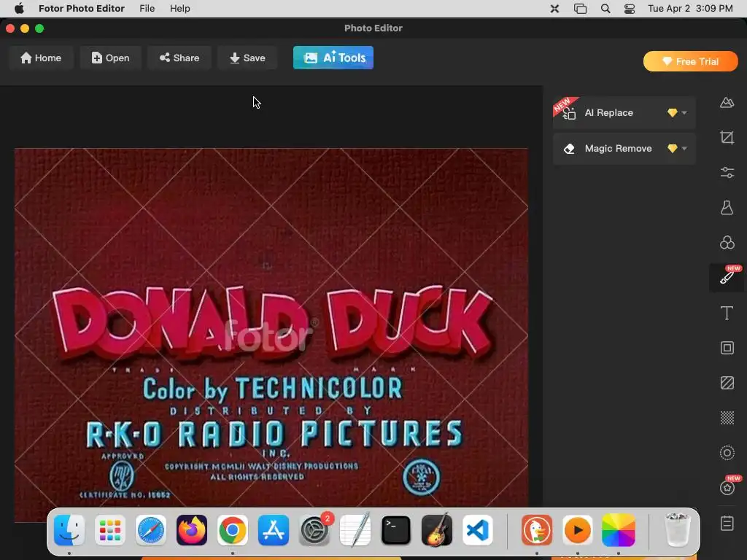Click the AI Replace tool icon
This screenshot has height=560, width=747.
pos(569,113)
